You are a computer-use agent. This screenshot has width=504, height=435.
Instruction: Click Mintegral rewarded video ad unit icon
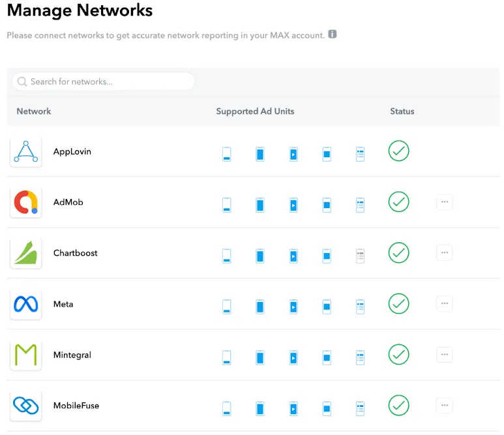pos(293,357)
